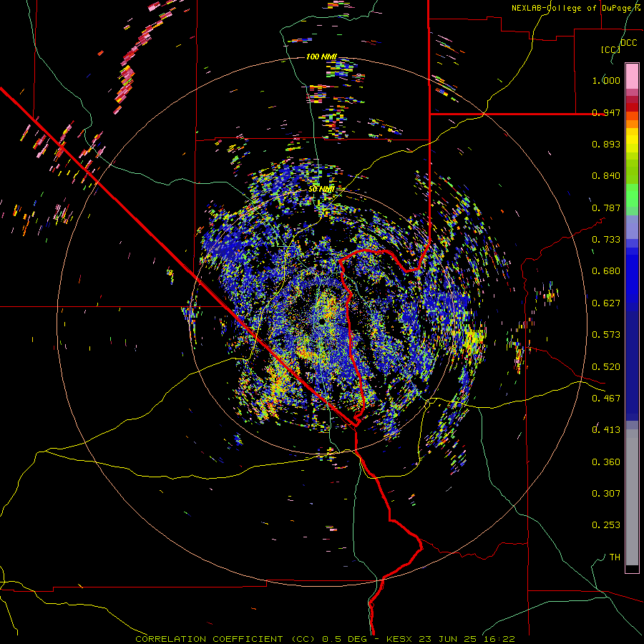Screen dimensions: 644x644
Task: Click the [CC] legend header label
Action: coord(610,49)
